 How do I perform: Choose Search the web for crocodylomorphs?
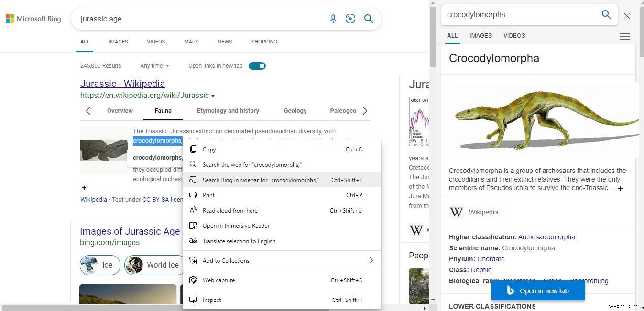(x=282, y=165)
